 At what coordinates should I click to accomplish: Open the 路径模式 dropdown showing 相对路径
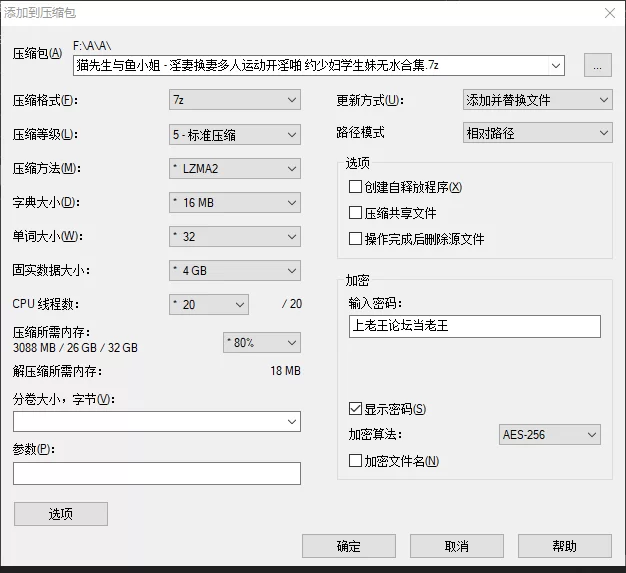click(538, 133)
